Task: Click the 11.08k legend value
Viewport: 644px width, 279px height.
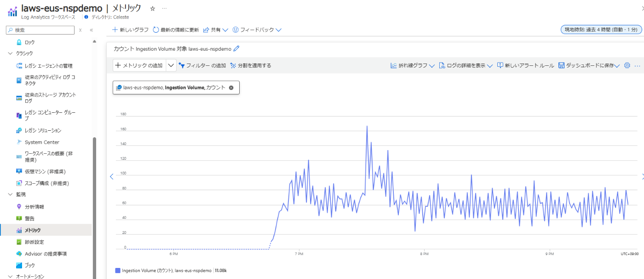Action: click(222, 271)
